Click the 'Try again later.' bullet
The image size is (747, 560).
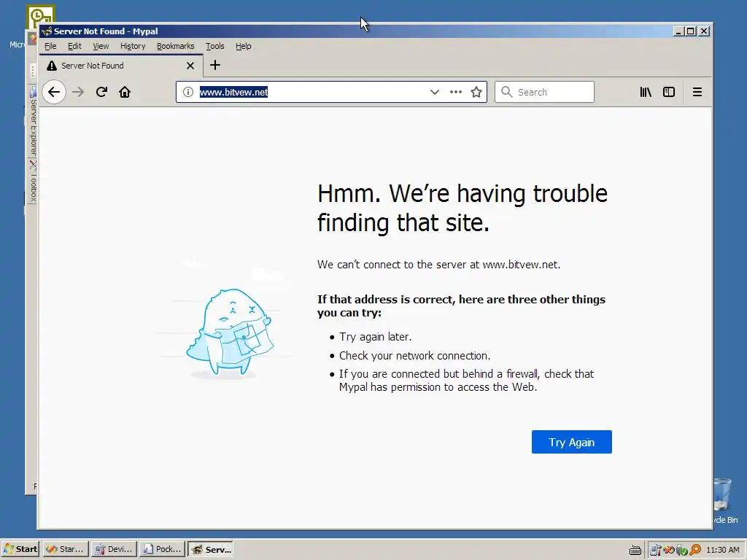click(x=376, y=337)
